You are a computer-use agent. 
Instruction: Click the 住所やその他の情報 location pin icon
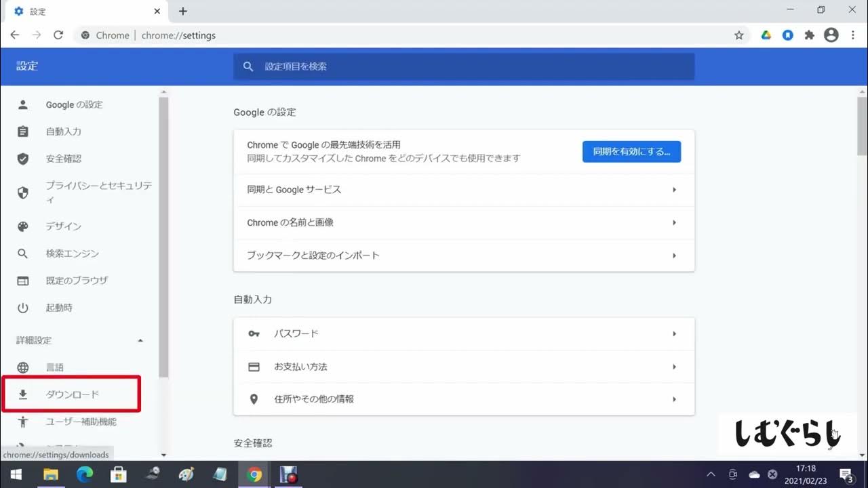[x=254, y=399]
